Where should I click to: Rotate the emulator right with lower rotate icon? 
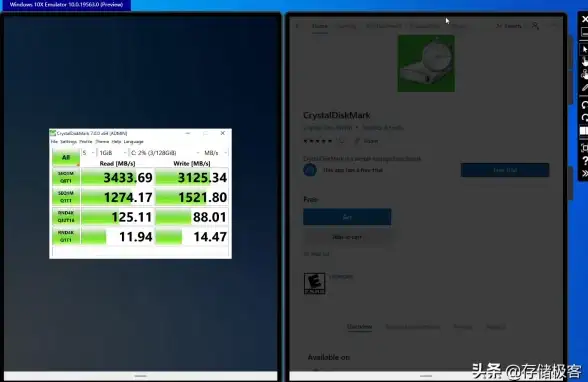(584, 118)
